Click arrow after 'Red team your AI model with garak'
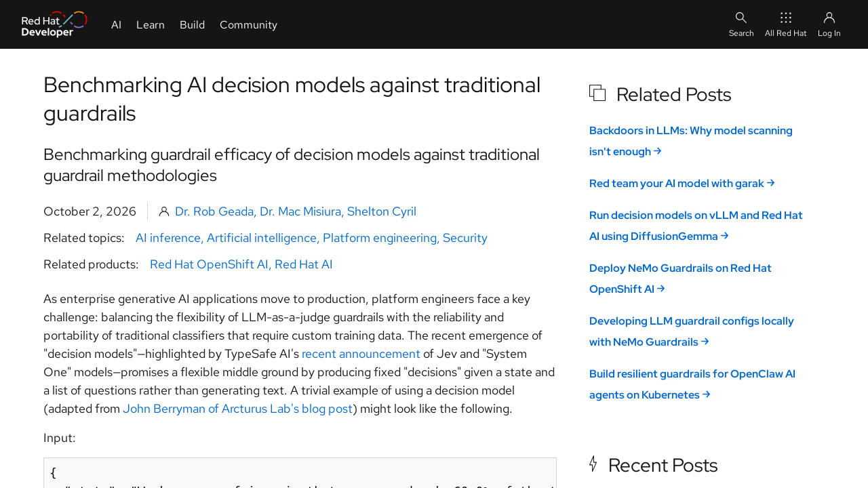 pos(771,183)
